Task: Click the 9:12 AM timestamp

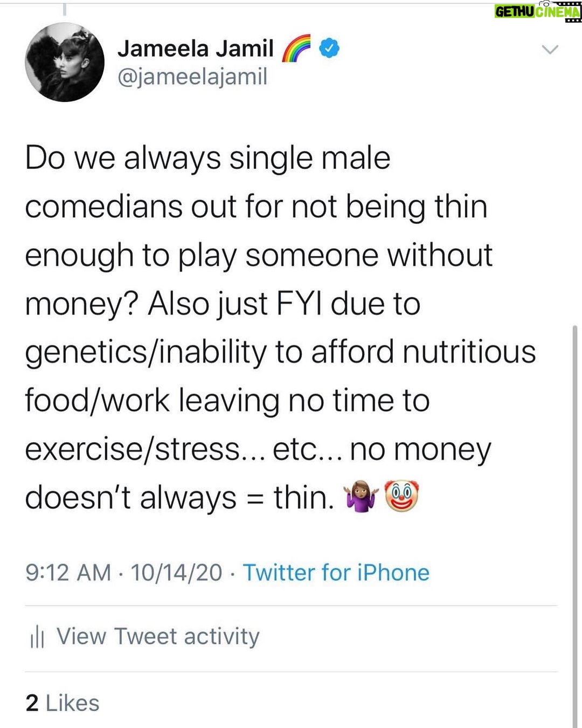Action: [68, 572]
